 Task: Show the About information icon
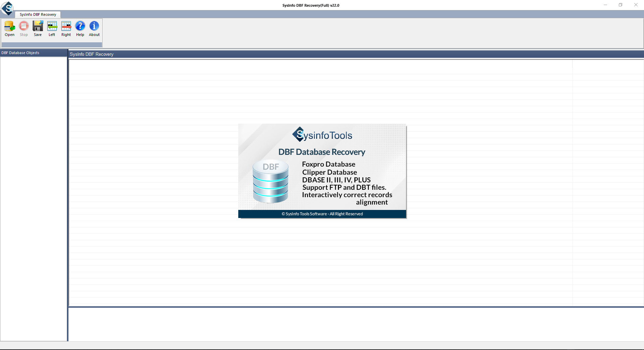coord(94,29)
